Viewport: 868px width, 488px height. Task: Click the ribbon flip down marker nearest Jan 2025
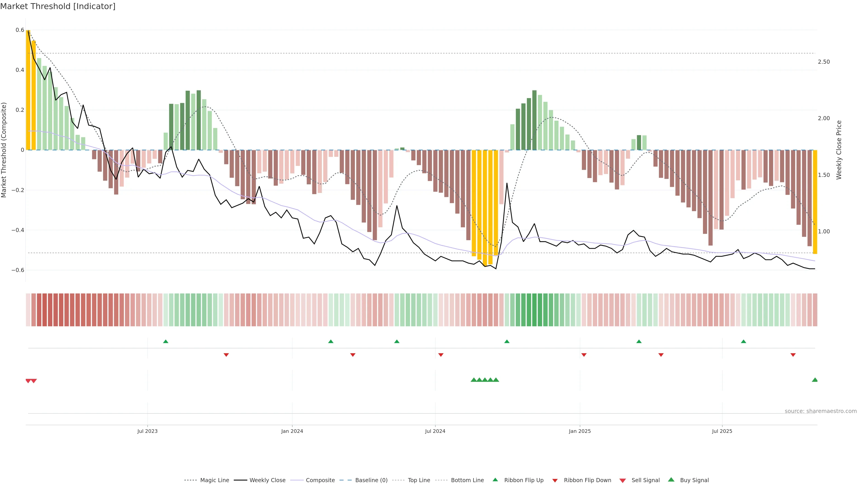coord(584,355)
